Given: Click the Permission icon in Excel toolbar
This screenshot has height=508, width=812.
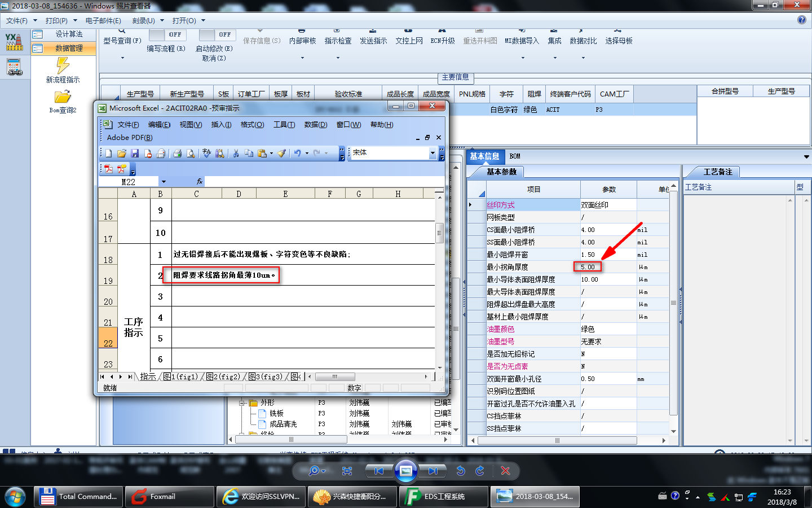Looking at the screenshot, I should [148, 153].
